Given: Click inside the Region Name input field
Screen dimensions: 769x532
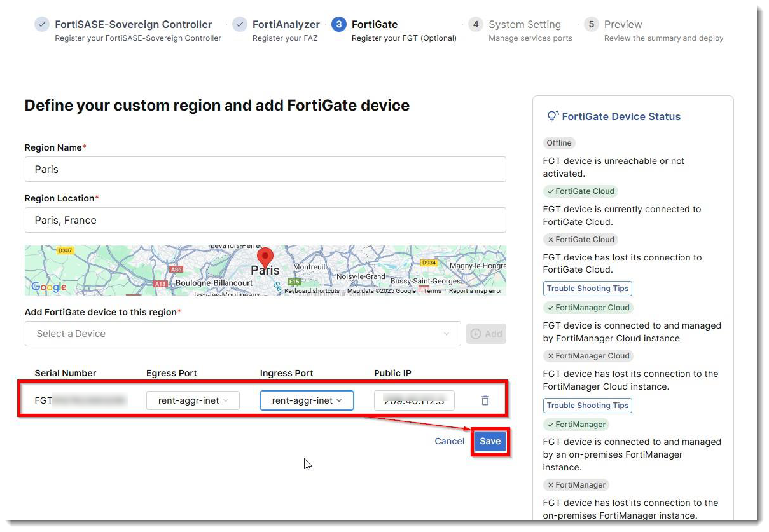Looking at the screenshot, I should tap(265, 169).
